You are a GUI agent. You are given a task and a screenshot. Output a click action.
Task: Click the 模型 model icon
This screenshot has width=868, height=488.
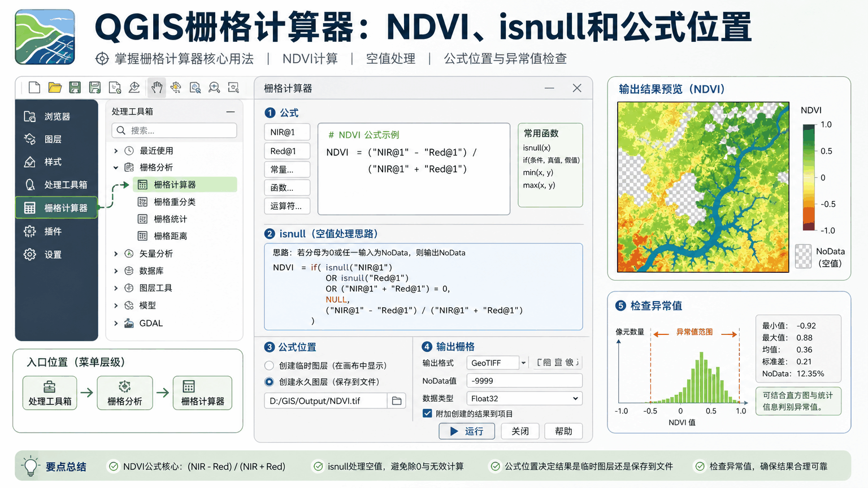(x=129, y=306)
